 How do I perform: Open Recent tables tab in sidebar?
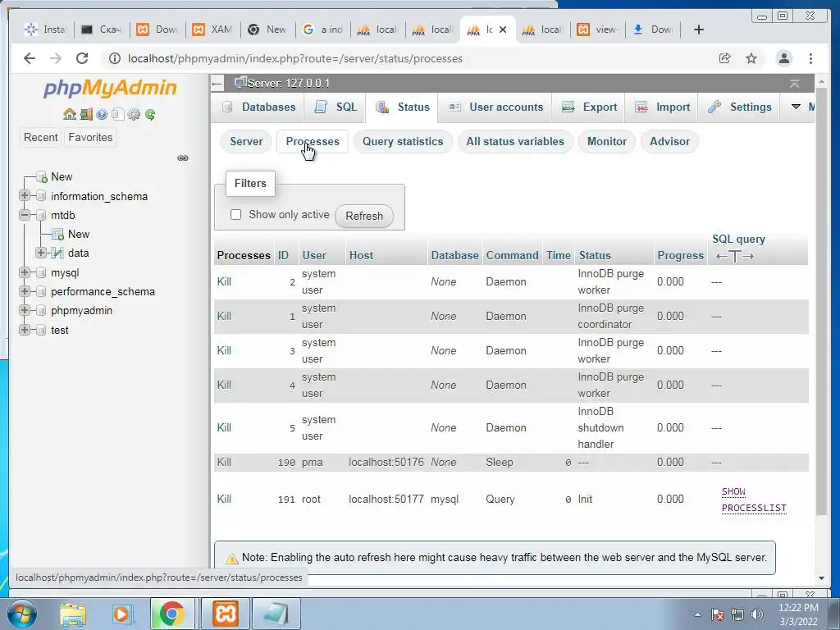coord(40,137)
